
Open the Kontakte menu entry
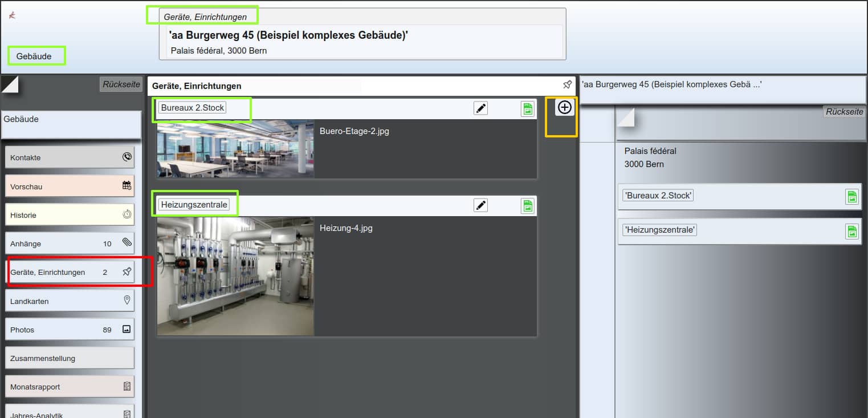pyautogui.click(x=70, y=157)
